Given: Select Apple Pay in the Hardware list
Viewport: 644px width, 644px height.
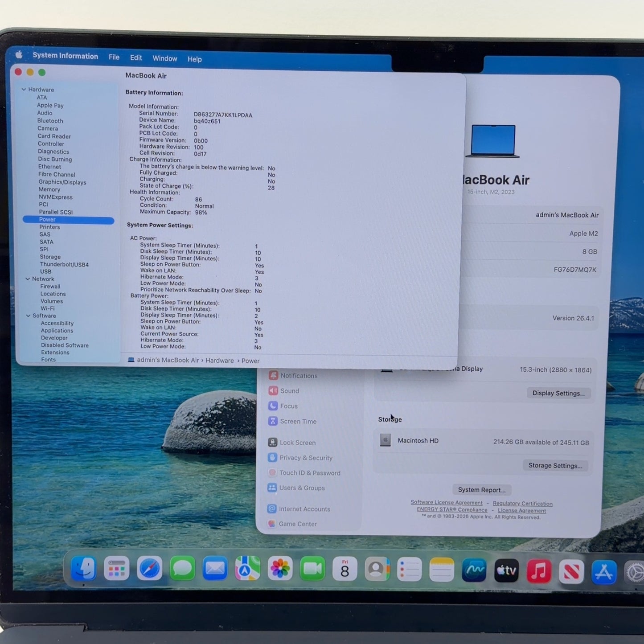Looking at the screenshot, I should pyautogui.click(x=50, y=106).
